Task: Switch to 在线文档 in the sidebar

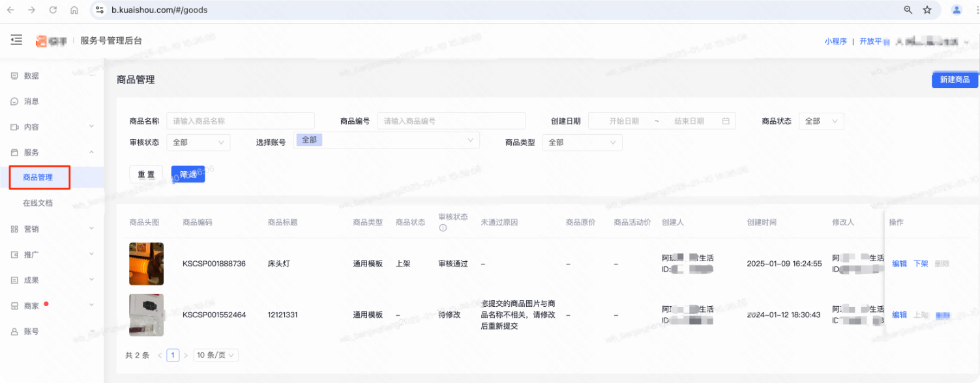Action: [39, 203]
